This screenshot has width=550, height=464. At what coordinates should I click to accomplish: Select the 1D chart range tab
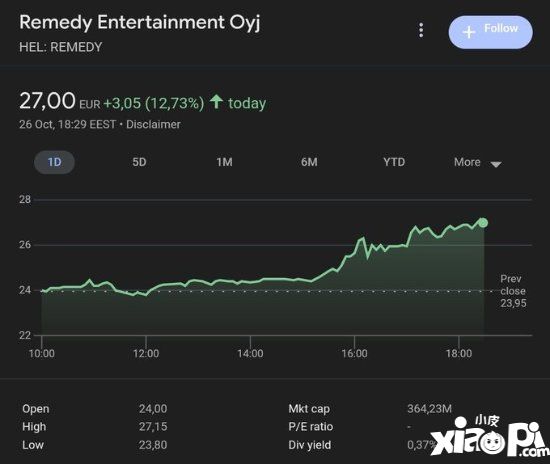coord(54,162)
